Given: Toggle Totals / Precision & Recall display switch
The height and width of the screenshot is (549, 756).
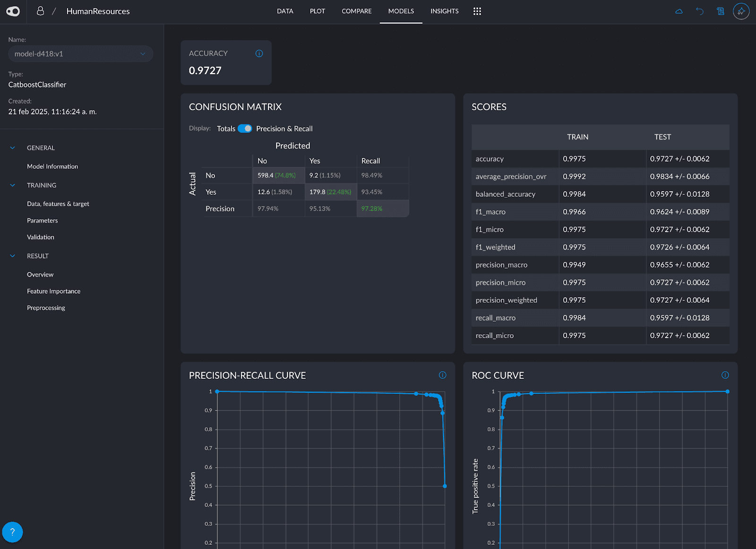Looking at the screenshot, I should click(x=245, y=129).
